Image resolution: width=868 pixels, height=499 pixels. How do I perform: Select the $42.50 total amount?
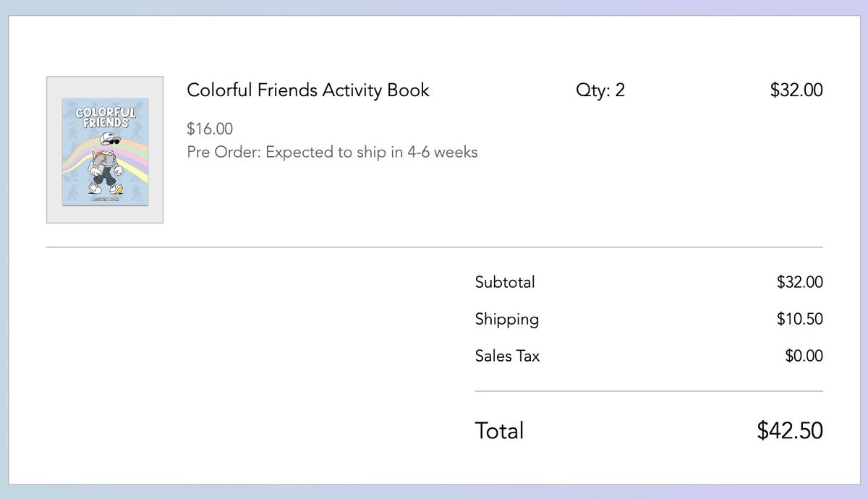(790, 431)
